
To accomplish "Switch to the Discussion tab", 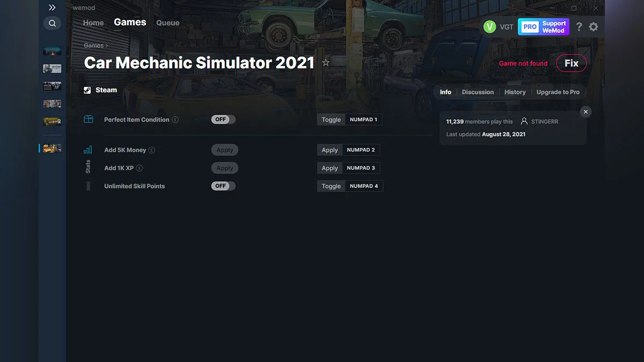I will click(x=478, y=92).
